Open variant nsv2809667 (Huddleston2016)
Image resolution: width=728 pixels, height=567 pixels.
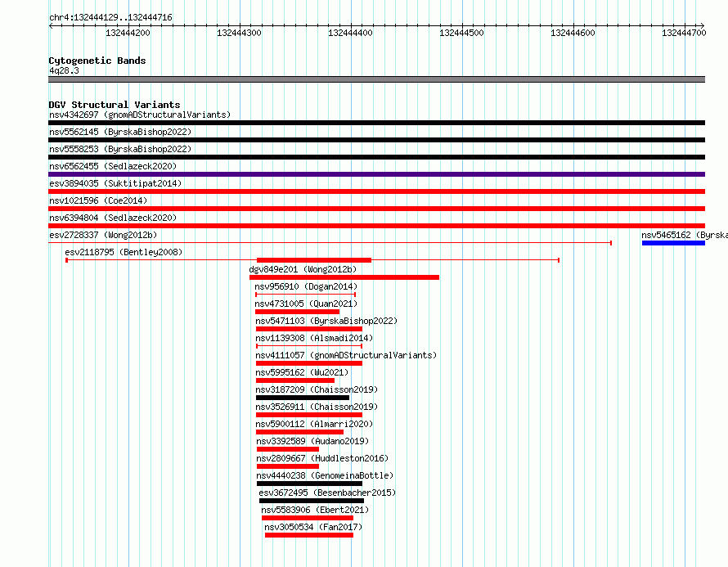click(x=322, y=458)
